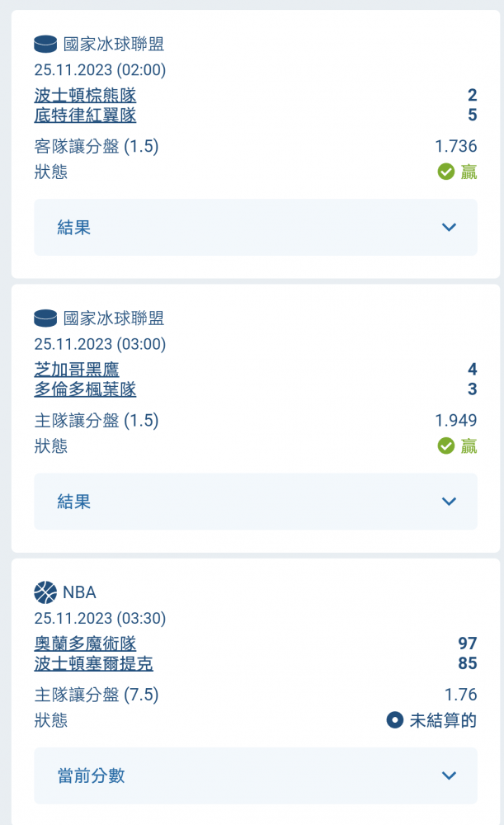Open the 多倫多楓葉隊 team link

pyautogui.click(x=85, y=389)
